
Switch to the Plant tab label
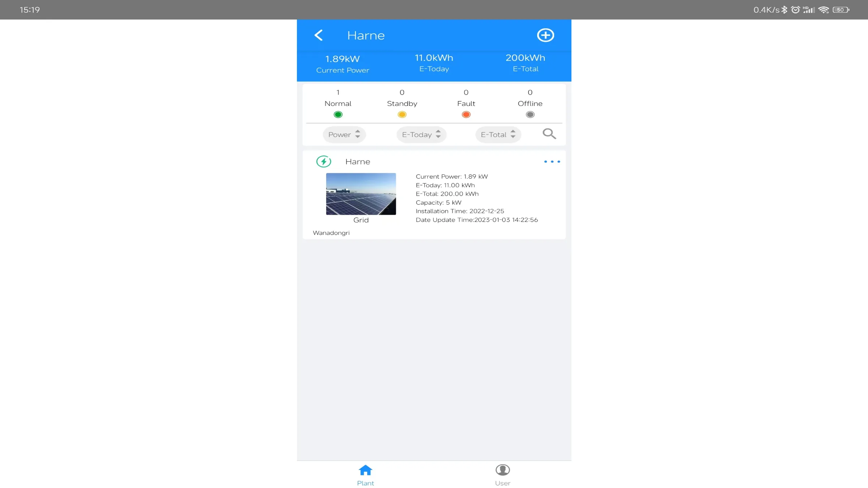click(x=365, y=483)
